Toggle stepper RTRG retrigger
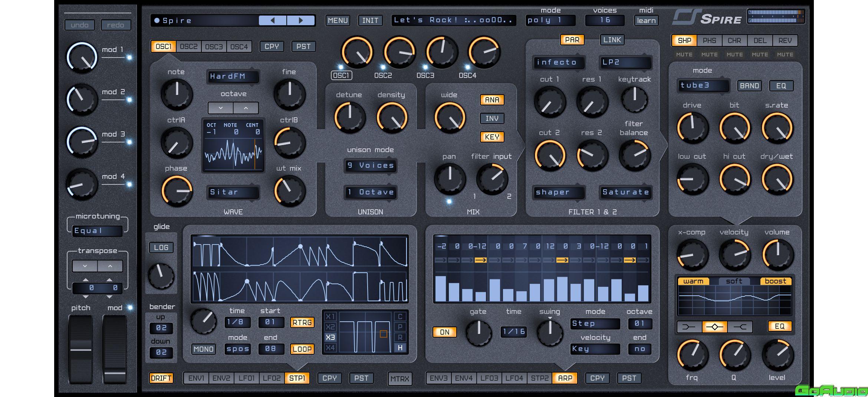The height and width of the screenshot is (397, 868). click(302, 322)
